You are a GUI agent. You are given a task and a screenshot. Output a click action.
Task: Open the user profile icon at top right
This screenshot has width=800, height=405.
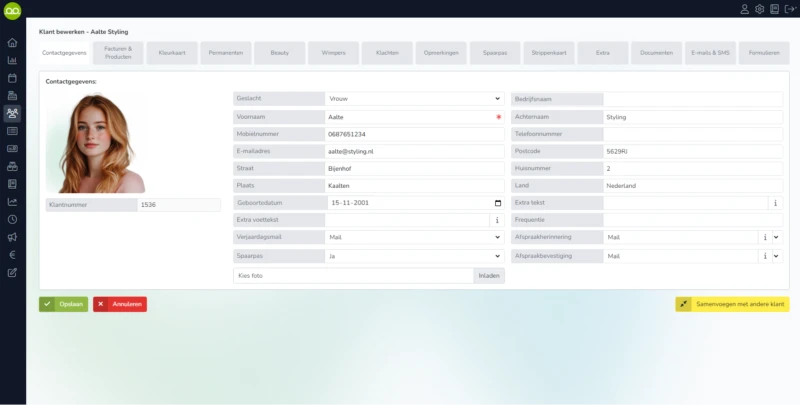tap(744, 9)
